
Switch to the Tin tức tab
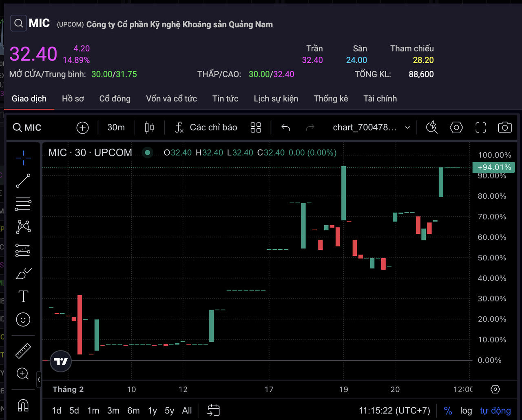225,99
